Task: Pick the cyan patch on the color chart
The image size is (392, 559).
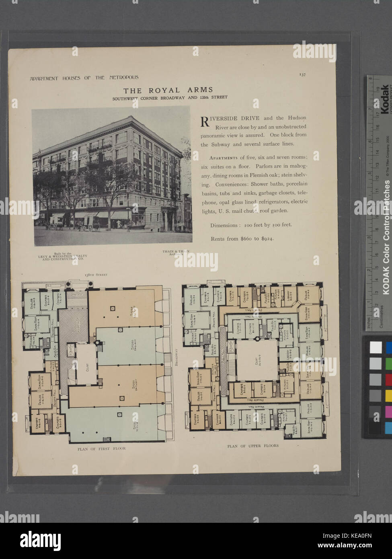Action: 389,428
